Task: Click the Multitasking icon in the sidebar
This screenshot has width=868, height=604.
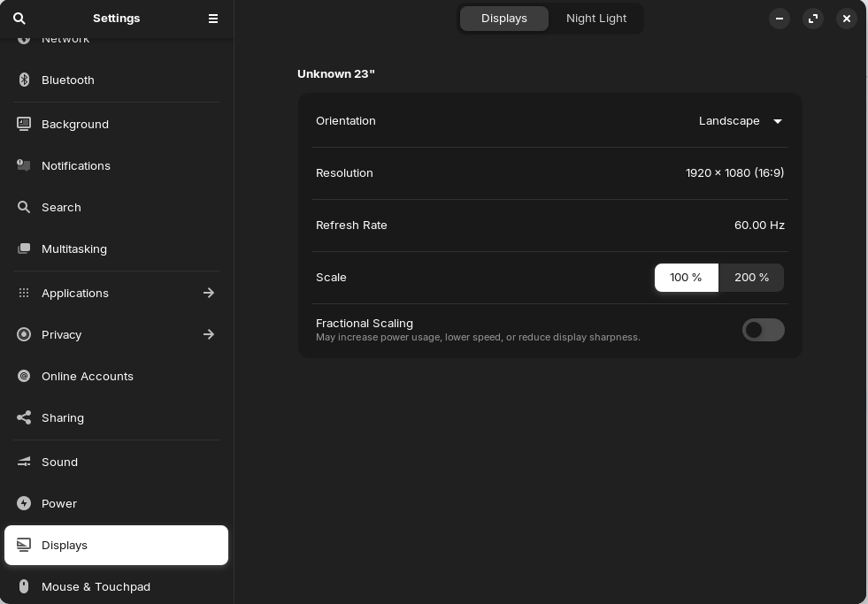Action: [x=24, y=248]
